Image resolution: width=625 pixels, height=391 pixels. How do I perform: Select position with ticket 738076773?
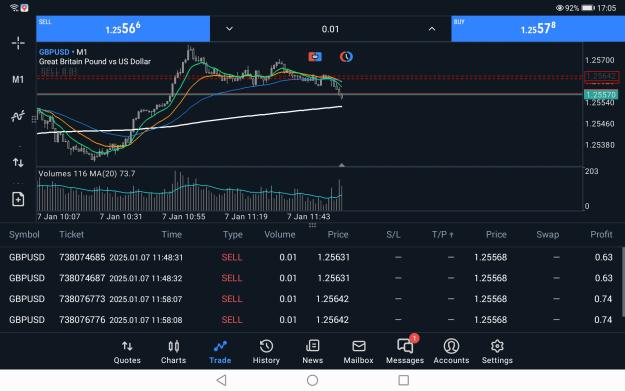click(311, 299)
